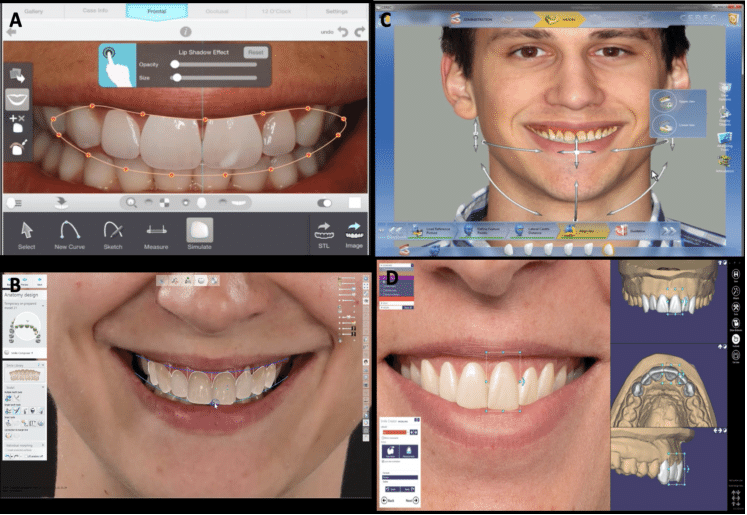Expand next steps with double-chevron in CEREC

pos(671,229)
